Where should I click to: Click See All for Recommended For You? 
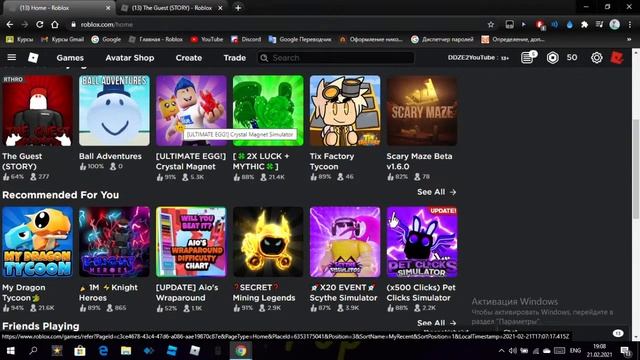click(x=436, y=192)
